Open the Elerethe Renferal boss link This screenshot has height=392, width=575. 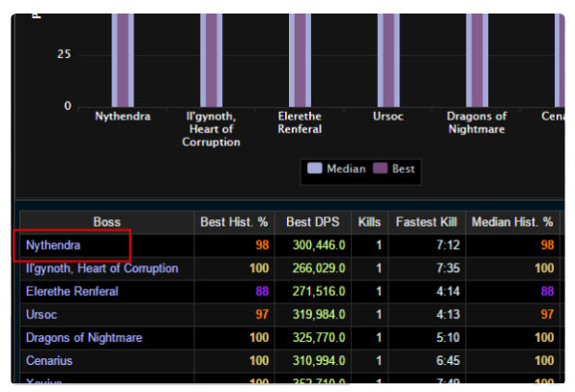[x=72, y=292]
